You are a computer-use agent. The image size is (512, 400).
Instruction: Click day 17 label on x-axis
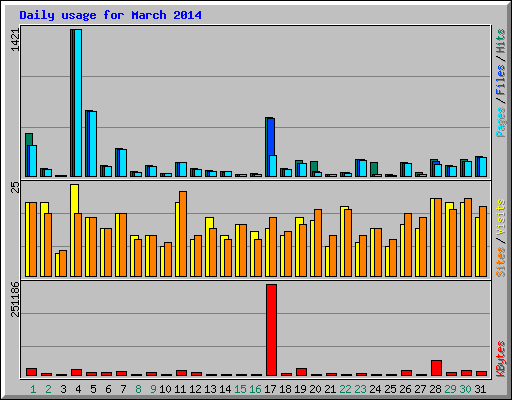point(270,389)
